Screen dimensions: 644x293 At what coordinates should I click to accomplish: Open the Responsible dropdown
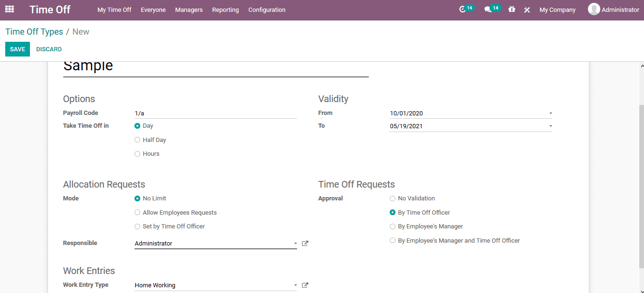pos(296,243)
